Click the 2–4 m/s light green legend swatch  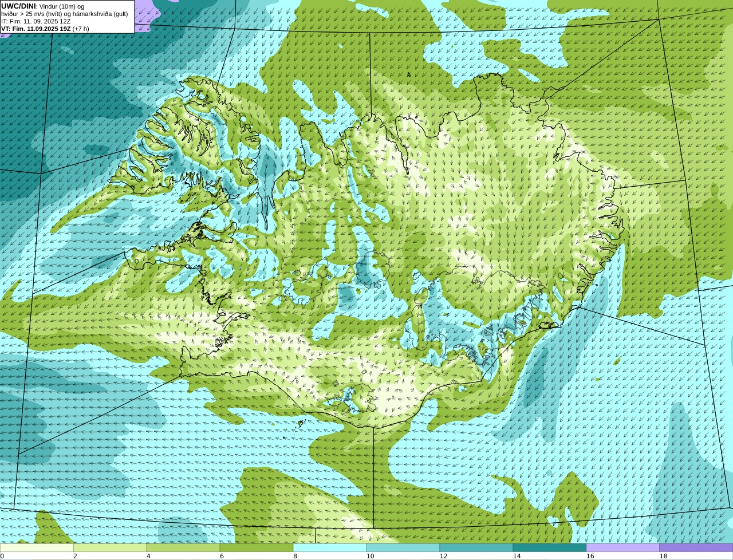point(110,547)
